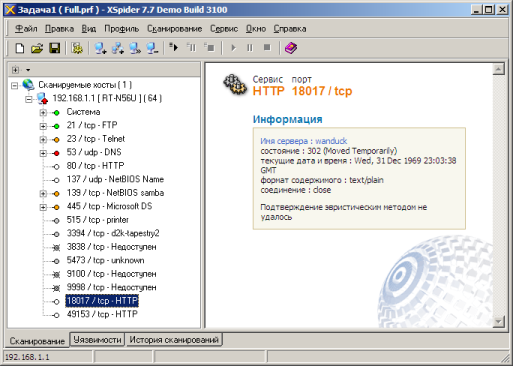Collapse the 192.168.1.1 host node

pos(29,99)
